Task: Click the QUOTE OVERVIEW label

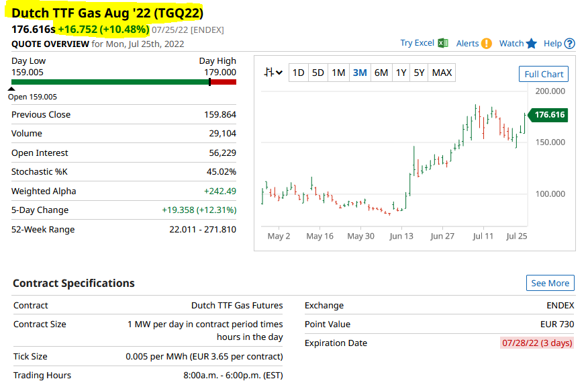Action: click(50, 44)
